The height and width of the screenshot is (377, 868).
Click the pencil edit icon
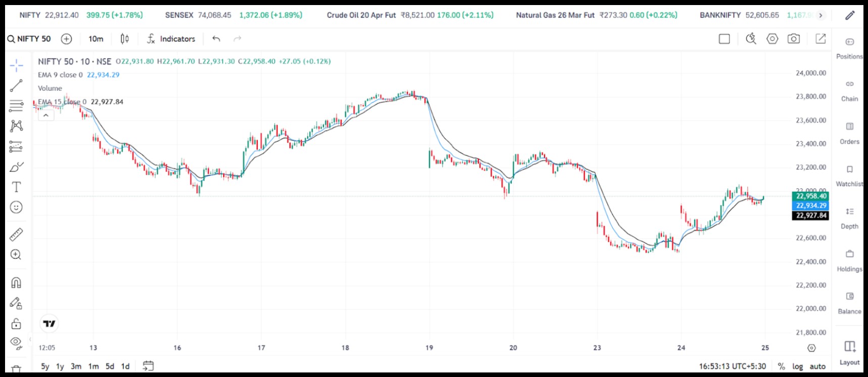coord(850,15)
